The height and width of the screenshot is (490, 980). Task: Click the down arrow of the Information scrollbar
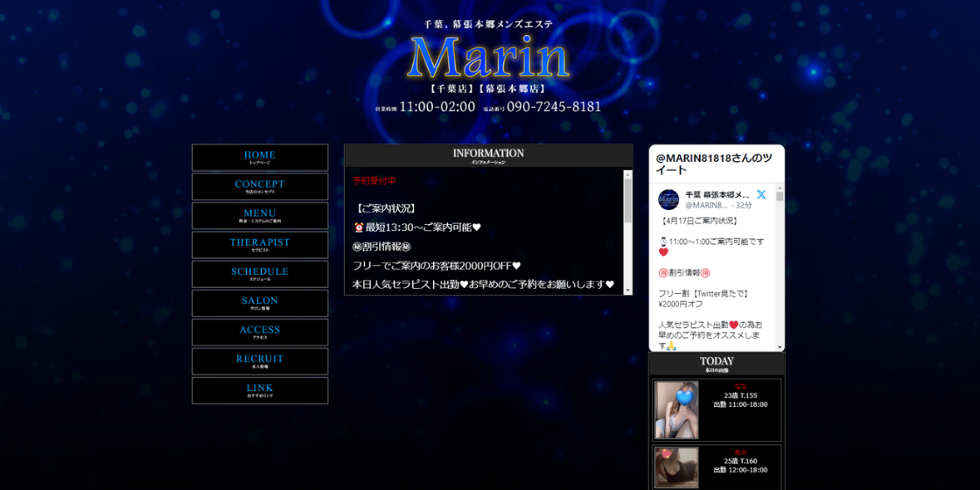click(x=627, y=290)
